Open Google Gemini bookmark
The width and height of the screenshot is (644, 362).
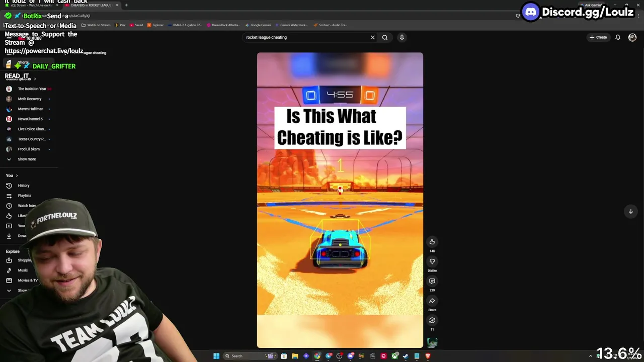[258, 25]
